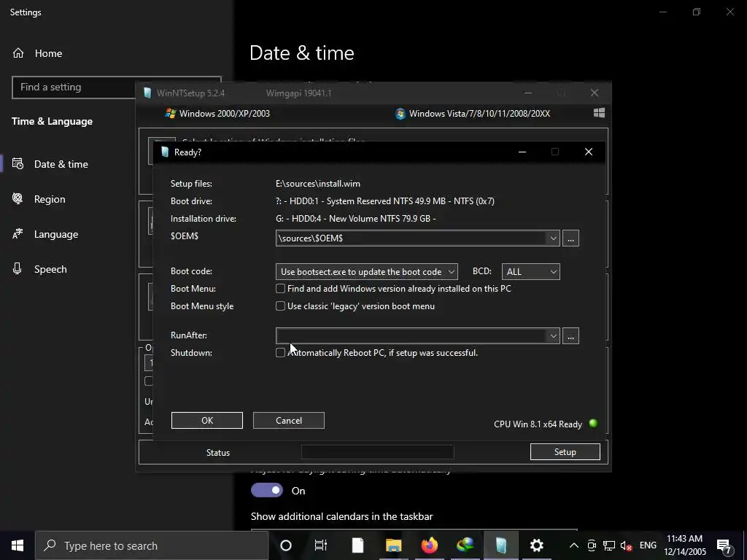Image resolution: width=747 pixels, height=560 pixels.
Task: Show hidden system tray icons
Action: [574, 545]
